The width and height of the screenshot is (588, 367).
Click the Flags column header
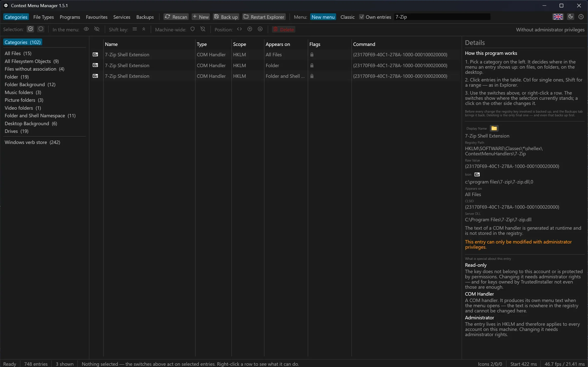(330, 44)
